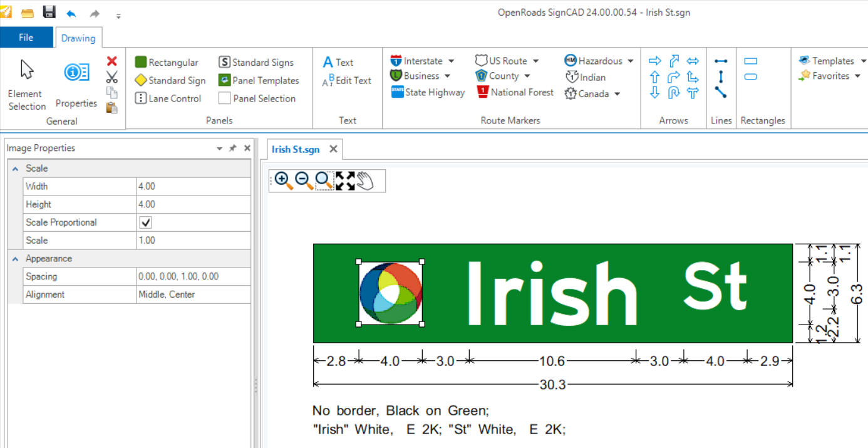
Task: Open the Interstate dropdown arrow
Action: point(451,61)
